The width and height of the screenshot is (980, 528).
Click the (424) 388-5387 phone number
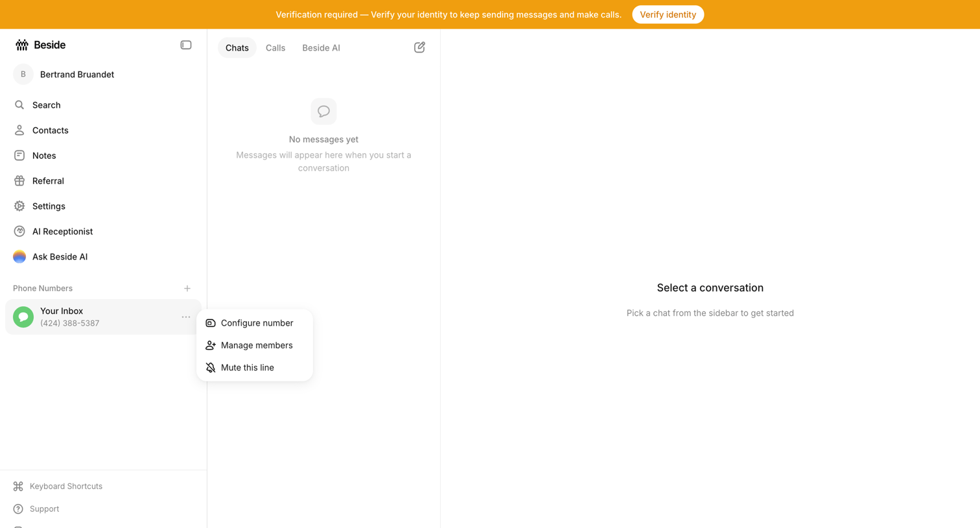[69, 323]
